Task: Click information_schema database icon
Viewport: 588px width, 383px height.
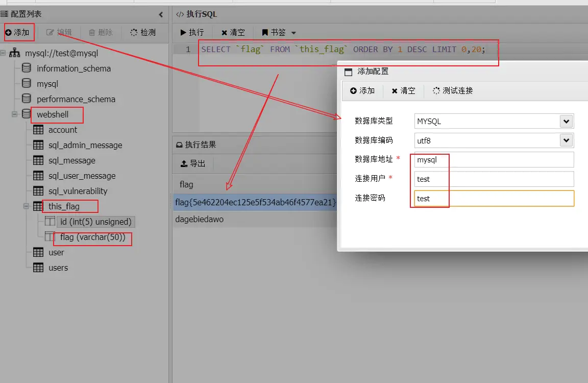Action: tap(26, 68)
